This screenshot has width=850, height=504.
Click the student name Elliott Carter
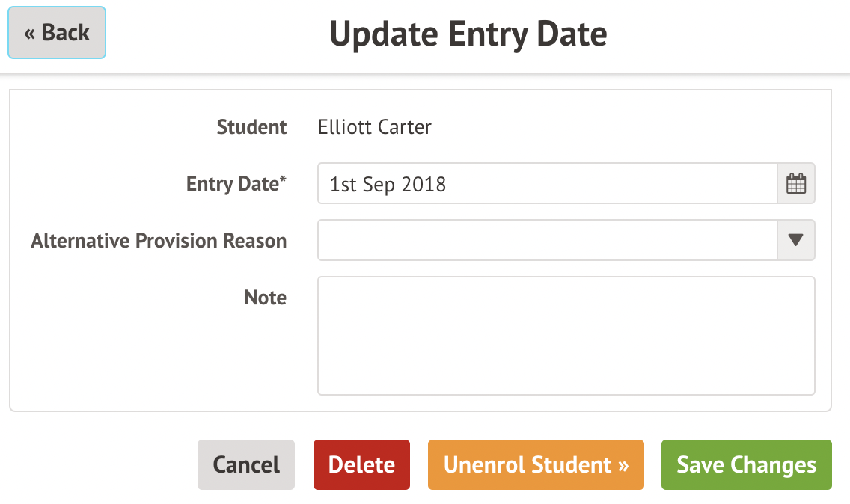click(x=374, y=127)
